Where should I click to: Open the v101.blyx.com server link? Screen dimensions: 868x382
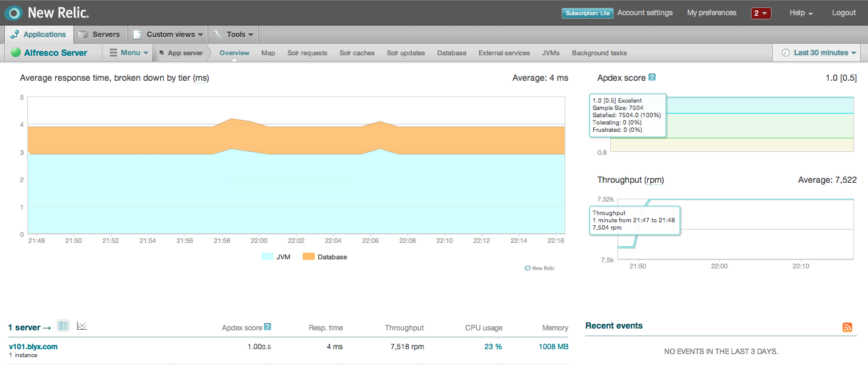coord(33,347)
